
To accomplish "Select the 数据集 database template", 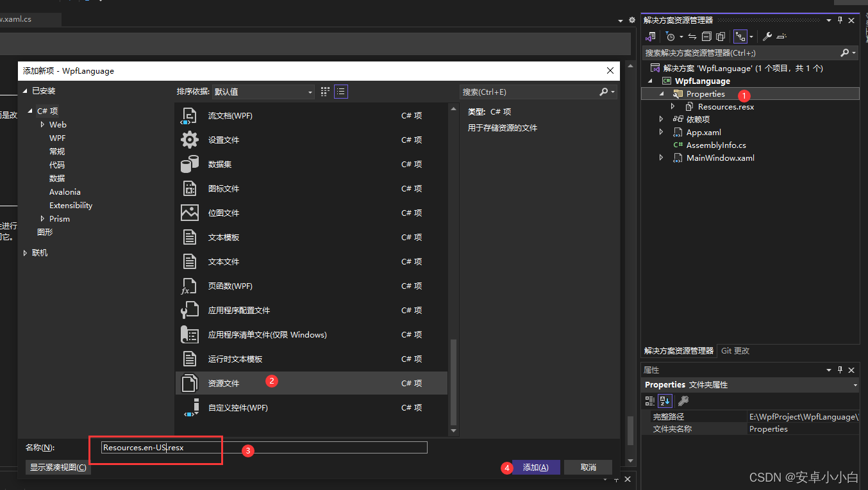I will [311, 164].
